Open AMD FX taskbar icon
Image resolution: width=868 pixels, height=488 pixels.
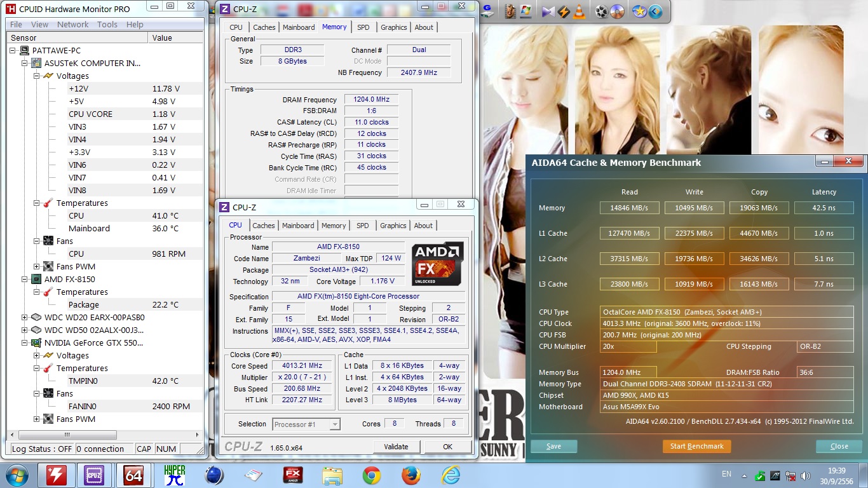click(x=293, y=475)
